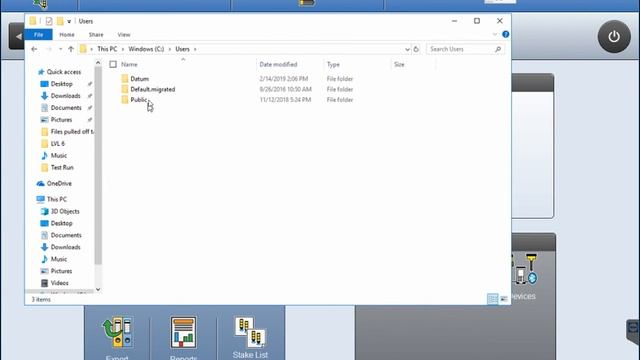Click new folder quick access toolbar icon

pos(60,21)
